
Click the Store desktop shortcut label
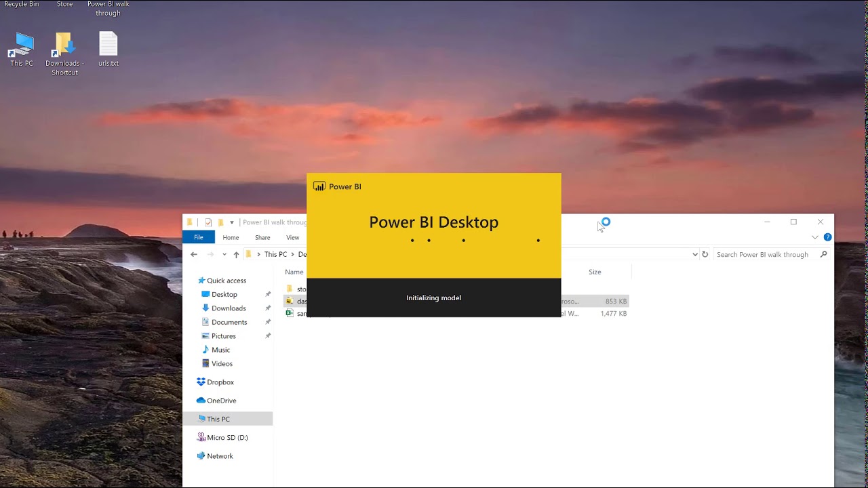tap(64, 4)
